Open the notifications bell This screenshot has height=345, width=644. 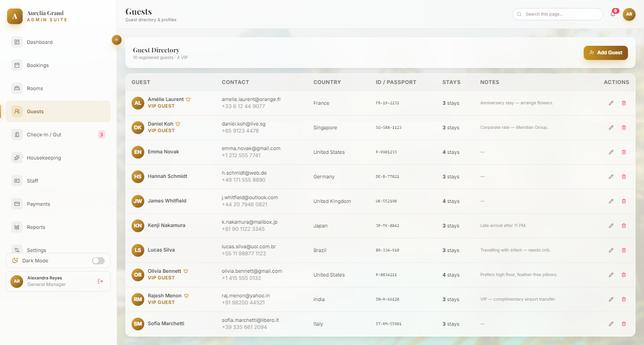pyautogui.click(x=613, y=14)
